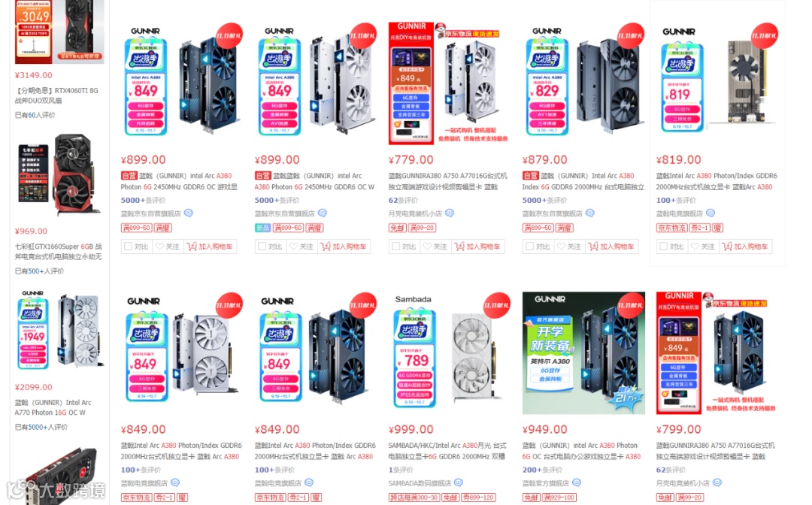
Task: Tick the 对比 checkbox on the ¥819.00 listing
Action: tap(671, 246)
